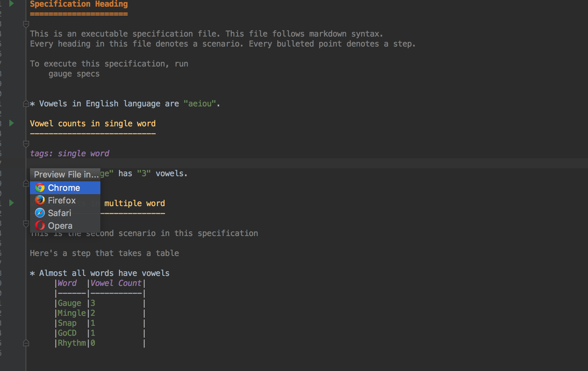Click the 'Rhythm' table cell
The height and width of the screenshot is (371, 588).
click(x=72, y=343)
